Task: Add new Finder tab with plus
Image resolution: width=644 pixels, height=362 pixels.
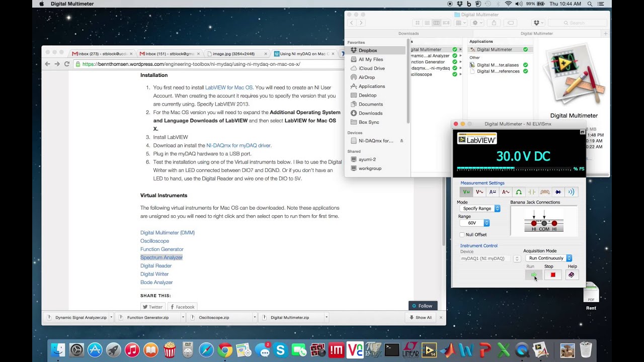Action: tap(605, 33)
